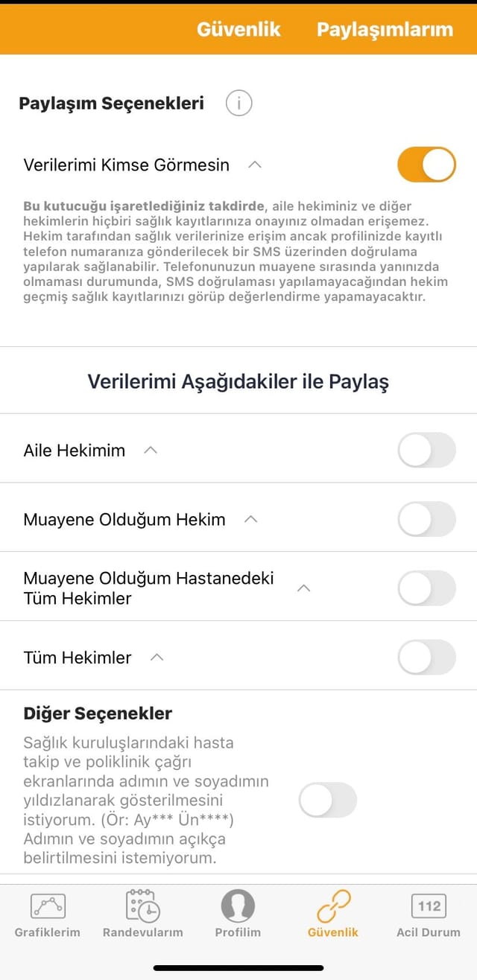Expand the Tüm Hekimler chevron
The image size is (477, 980).
(157, 658)
